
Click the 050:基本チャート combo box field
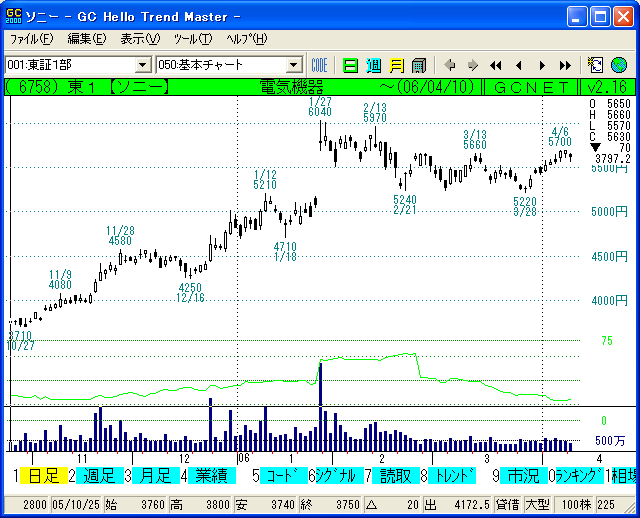click(x=229, y=65)
